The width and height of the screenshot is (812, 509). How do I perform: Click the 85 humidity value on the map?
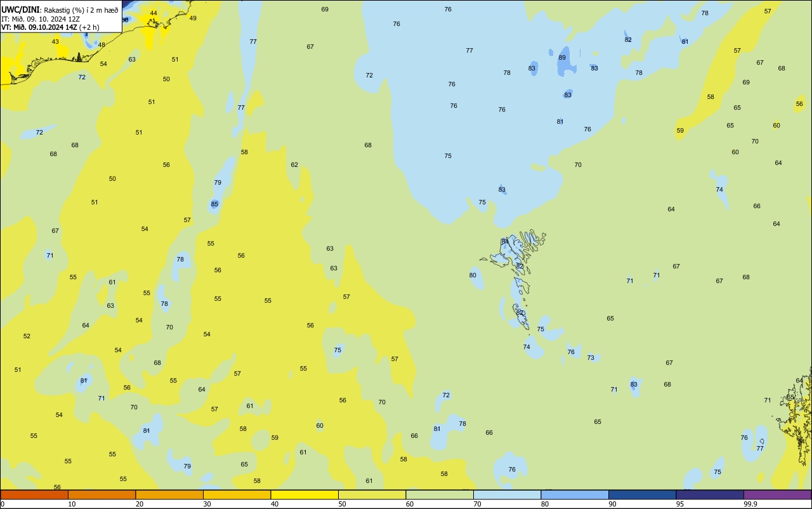[x=214, y=204]
